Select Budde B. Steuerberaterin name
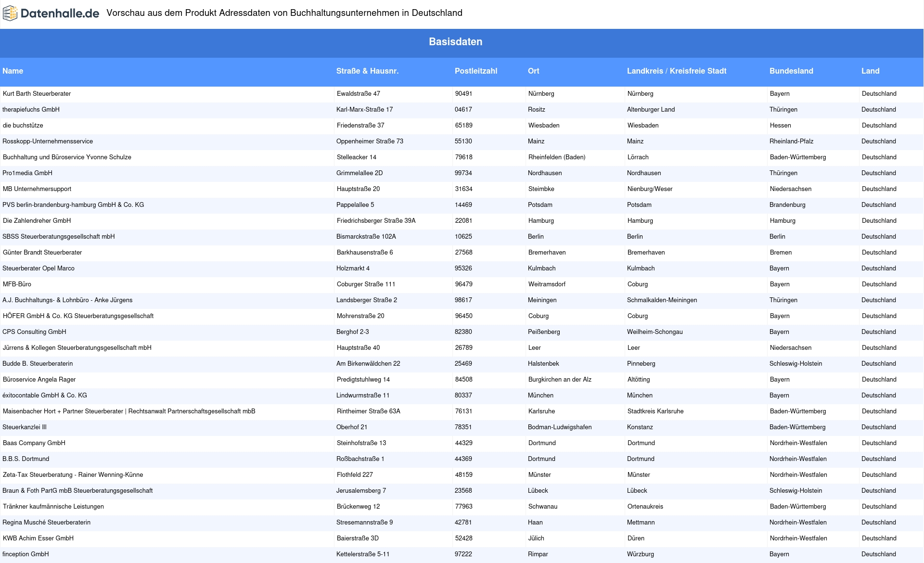This screenshot has width=924, height=563. coord(38,363)
